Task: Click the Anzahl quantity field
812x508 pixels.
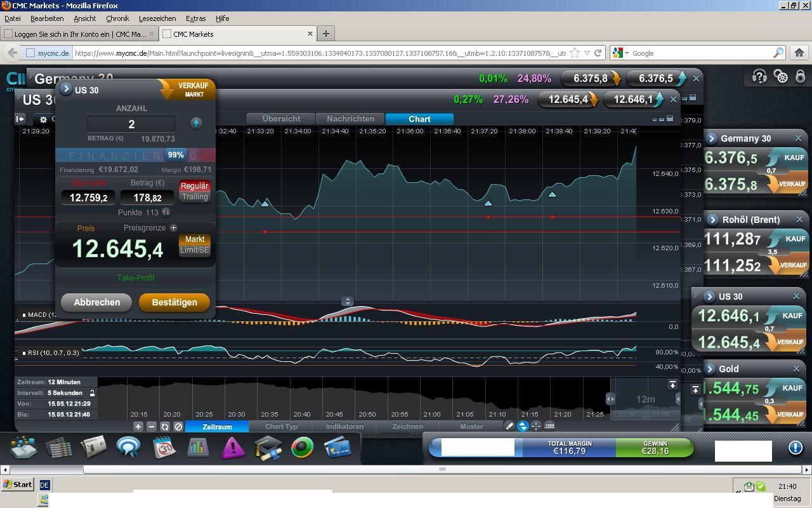Action: (x=131, y=124)
